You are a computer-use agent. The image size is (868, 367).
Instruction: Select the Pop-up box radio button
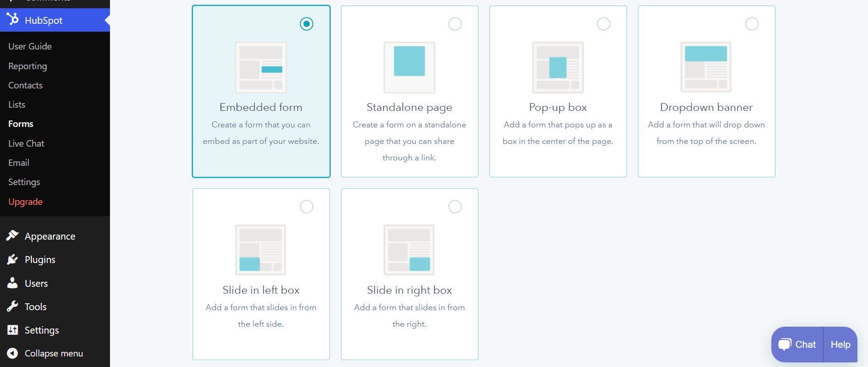(x=604, y=24)
